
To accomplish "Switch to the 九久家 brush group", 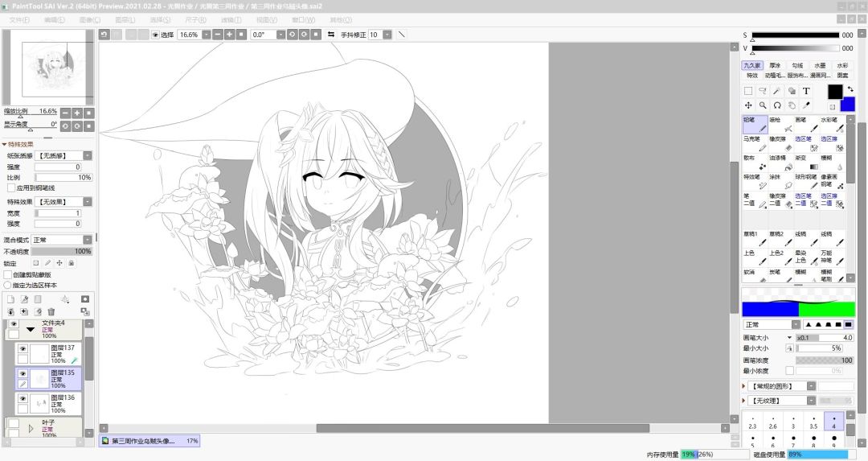I will point(752,65).
